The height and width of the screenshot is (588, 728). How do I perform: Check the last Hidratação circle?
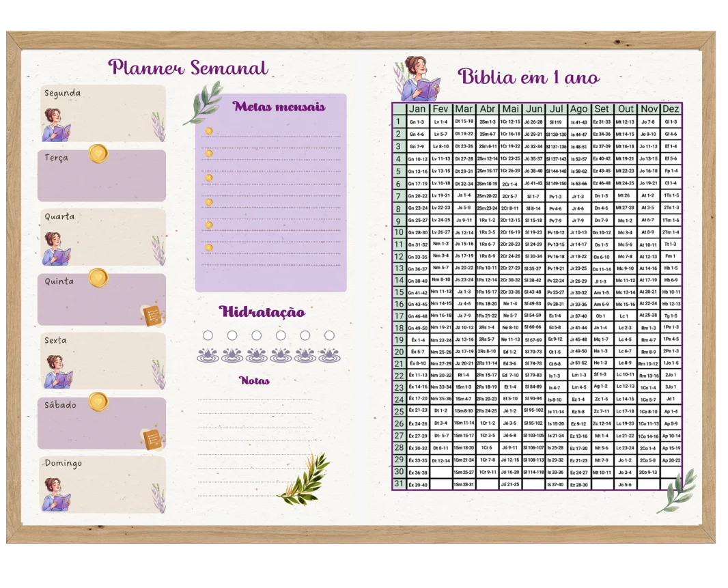(x=329, y=335)
